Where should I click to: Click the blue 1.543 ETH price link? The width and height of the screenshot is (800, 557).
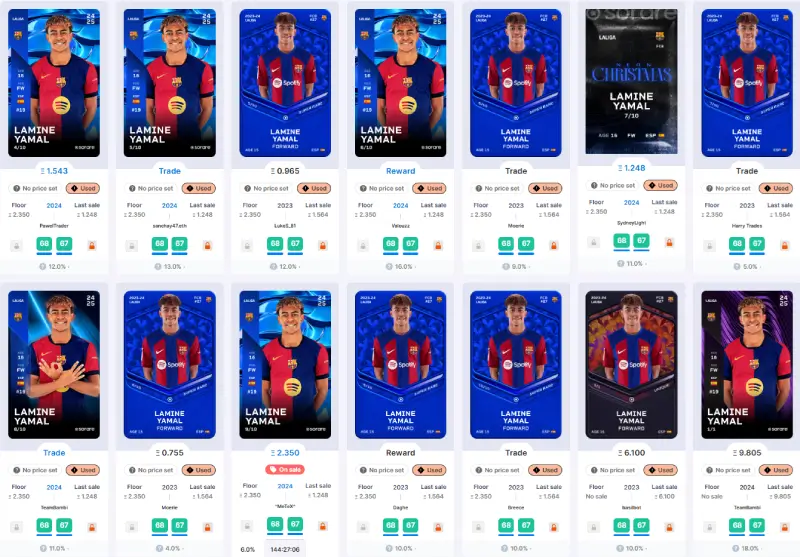click(54, 171)
